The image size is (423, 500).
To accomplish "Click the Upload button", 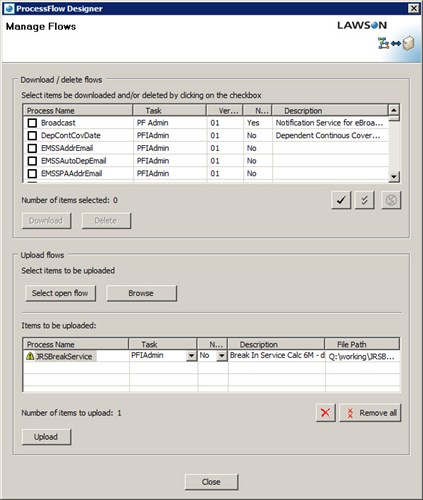I will point(46,437).
